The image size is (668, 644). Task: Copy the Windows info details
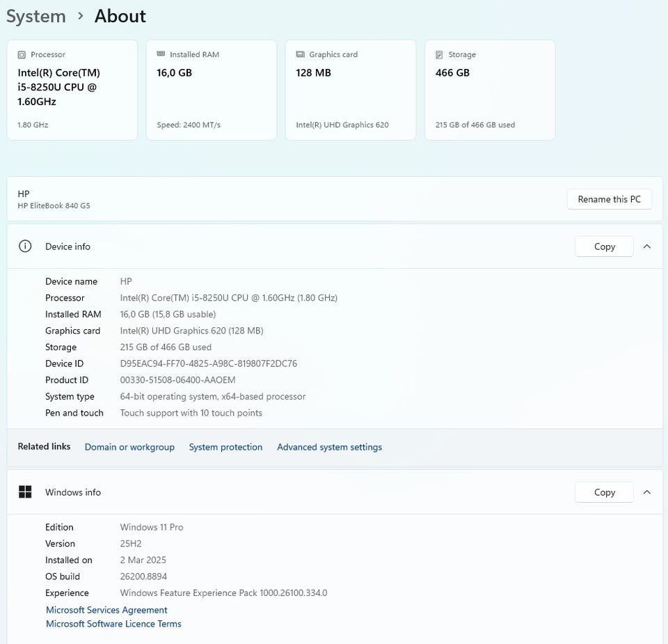[604, 492]
